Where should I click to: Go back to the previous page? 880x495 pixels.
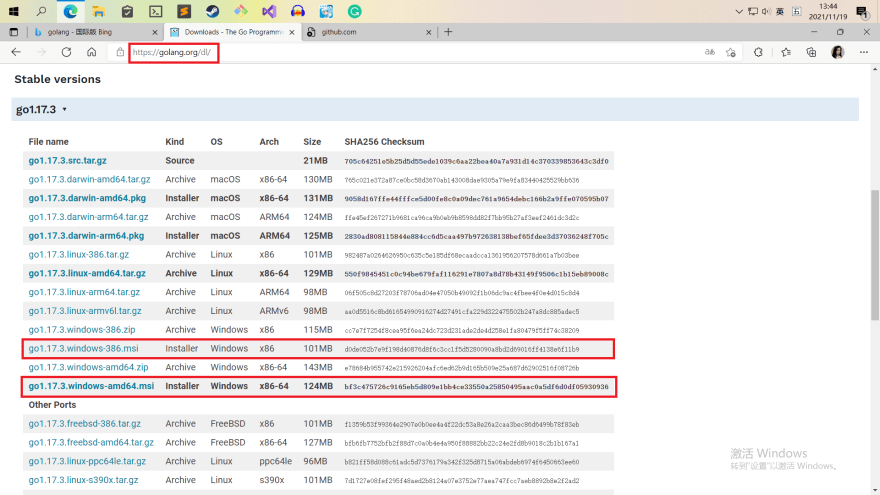(16, 52)
